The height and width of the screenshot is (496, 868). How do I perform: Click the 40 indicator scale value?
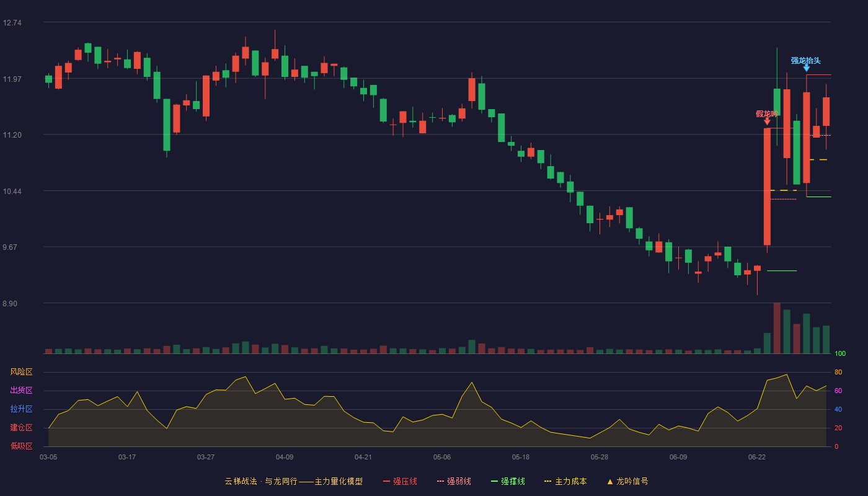click(838, 409)
